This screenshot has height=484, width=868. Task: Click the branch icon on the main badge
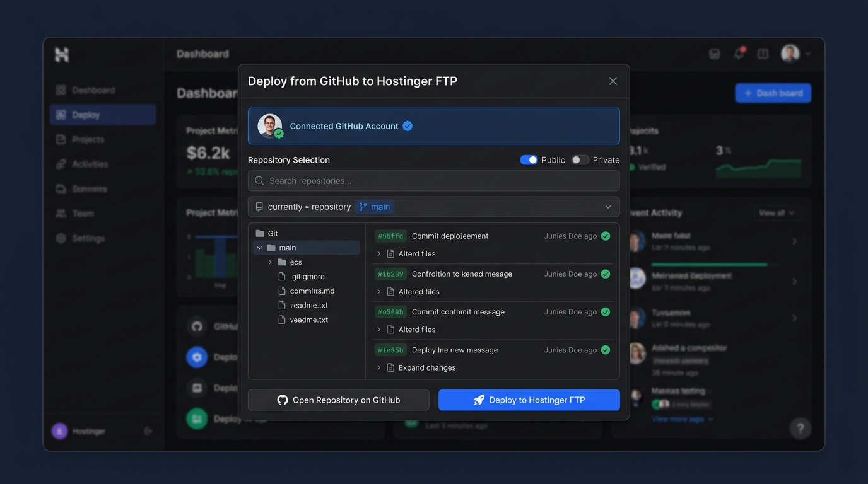(x=363, y=207)
